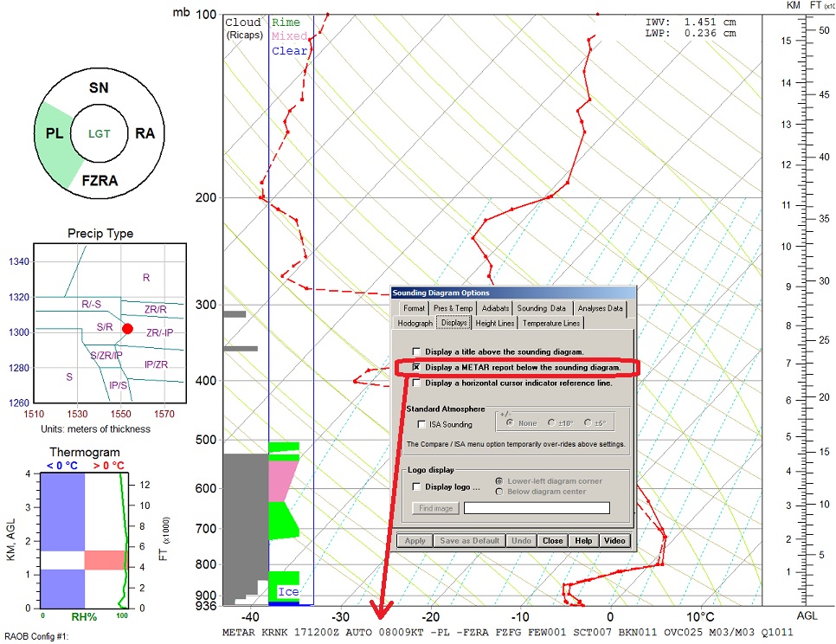Click the PL segment of precip ring
The width and height of the screenshot is (836, 644).
click(55, 133)
